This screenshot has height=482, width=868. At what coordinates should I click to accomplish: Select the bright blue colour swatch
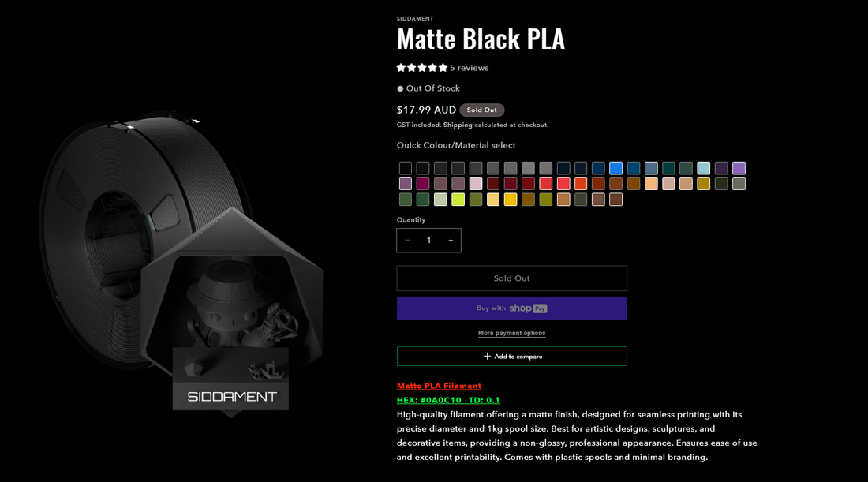pyautogui.click(x=615, y=168)
